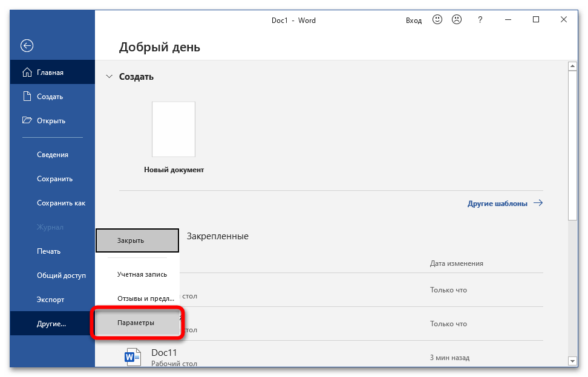Image resolution: width=588 pixels, height=377 pixels.
Task: Click the frown feedback icon
Action: pos(457,20)
